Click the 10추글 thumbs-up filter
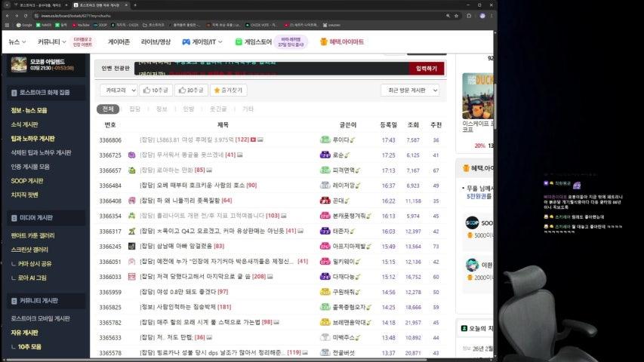 click(156, 90)
